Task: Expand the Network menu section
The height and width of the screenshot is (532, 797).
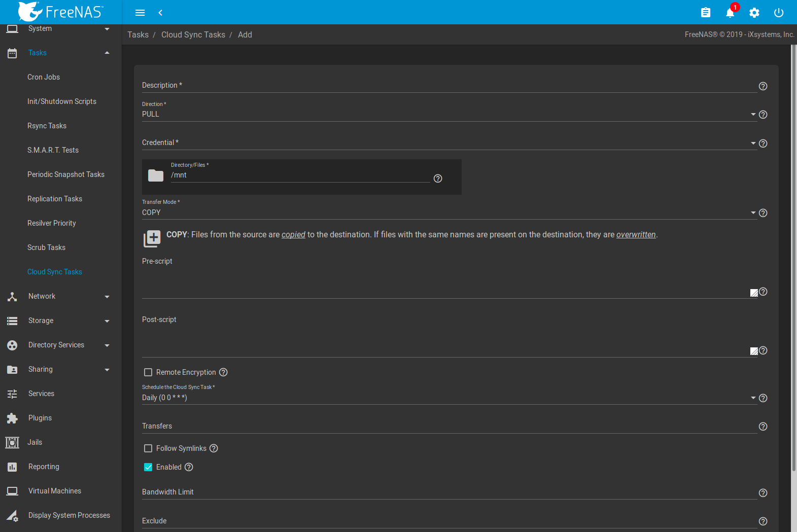Action: pos(107,297)
